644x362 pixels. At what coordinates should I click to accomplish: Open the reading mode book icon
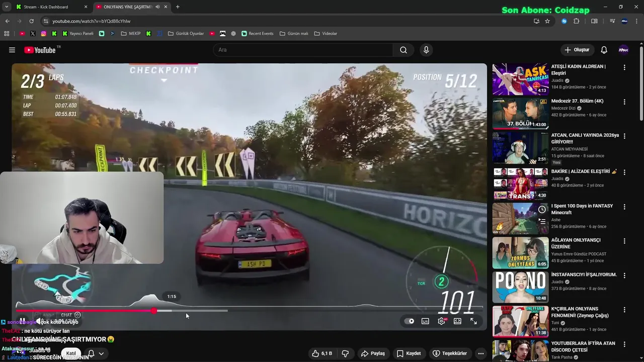point(594,21)
